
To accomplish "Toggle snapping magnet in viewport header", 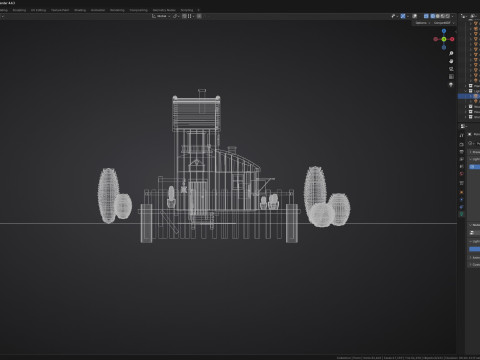I will click(184, 16).
